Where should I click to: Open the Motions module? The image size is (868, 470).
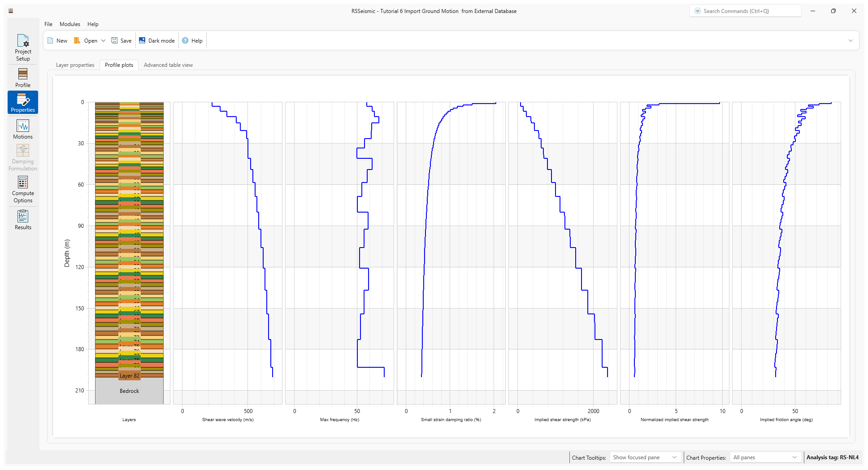(22, 129)
